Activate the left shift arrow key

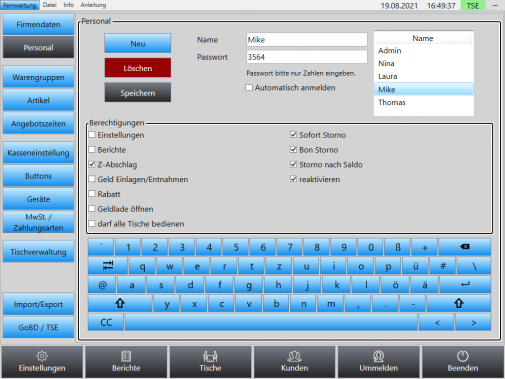[x=120, y=303]
